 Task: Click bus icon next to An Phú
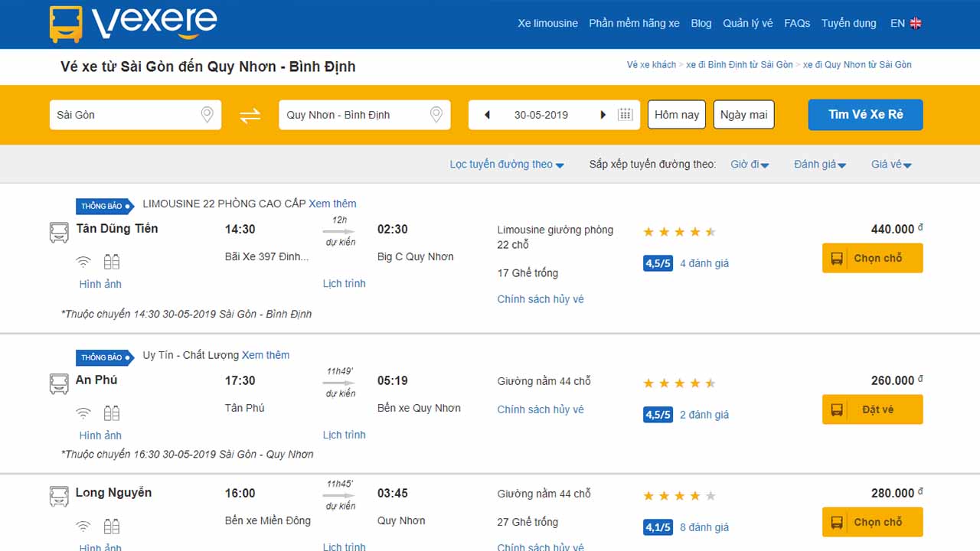59,384
